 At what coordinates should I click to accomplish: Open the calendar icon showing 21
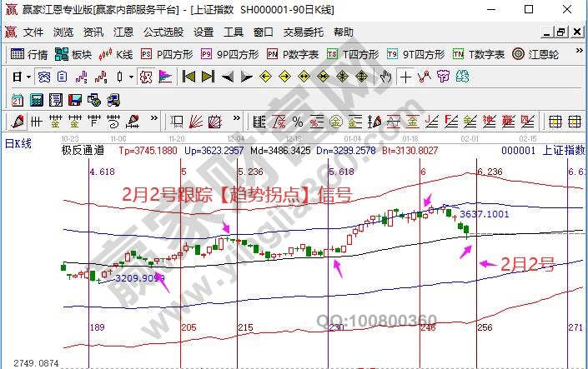pos(17,99)
